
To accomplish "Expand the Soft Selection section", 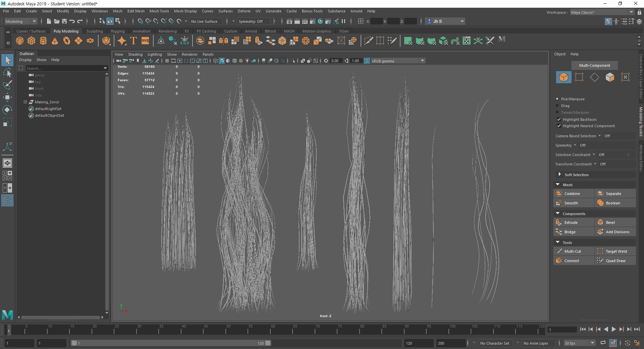I will coord(559,174).
